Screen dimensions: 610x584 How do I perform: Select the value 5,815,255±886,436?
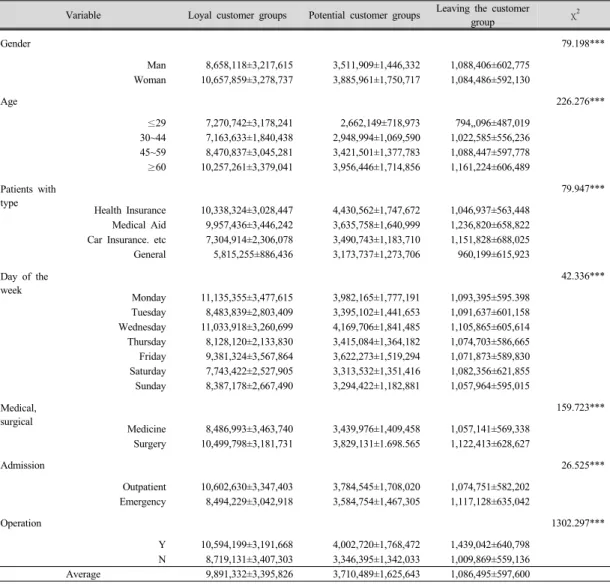253,254
